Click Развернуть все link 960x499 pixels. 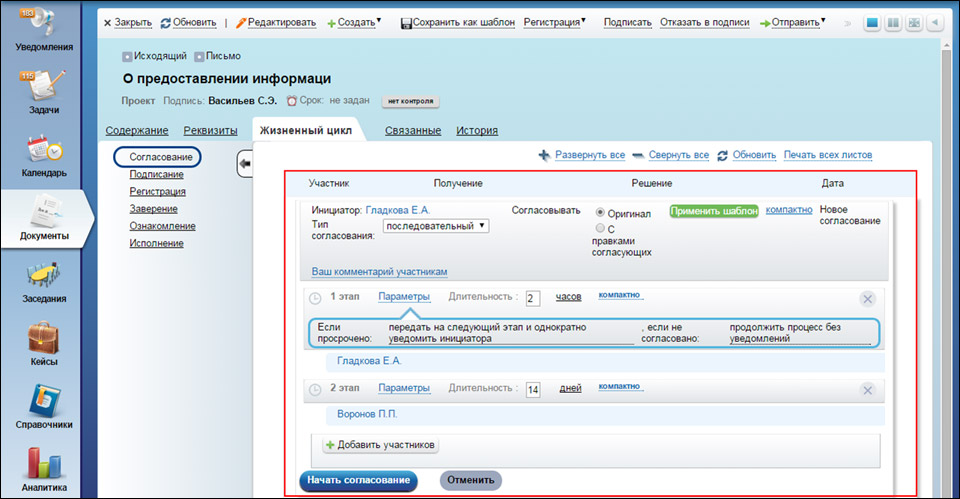(x=590, y=155)
